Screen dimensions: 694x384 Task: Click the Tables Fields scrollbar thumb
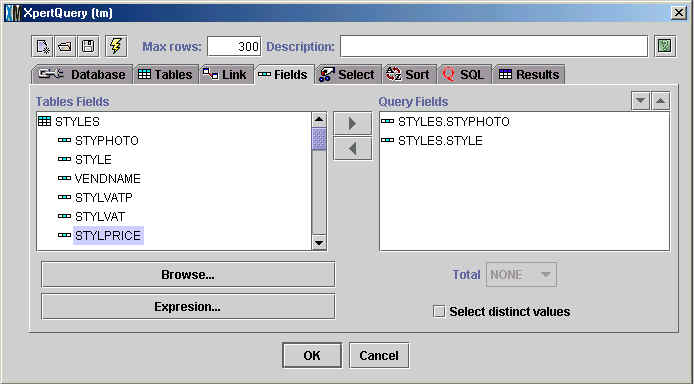[319, 139]
